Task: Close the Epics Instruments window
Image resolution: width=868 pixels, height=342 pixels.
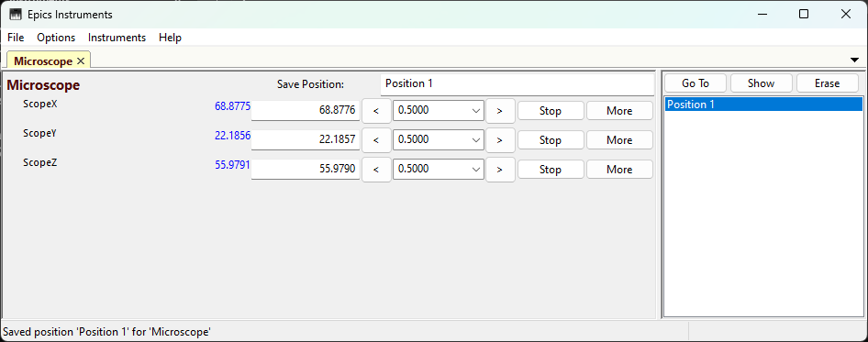Action: point(845,15)
